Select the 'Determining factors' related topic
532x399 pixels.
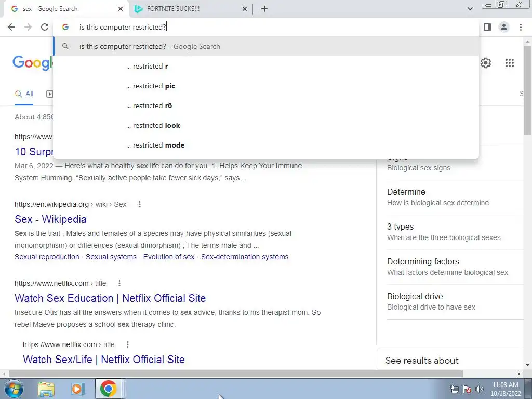click(x=455, y=267)
